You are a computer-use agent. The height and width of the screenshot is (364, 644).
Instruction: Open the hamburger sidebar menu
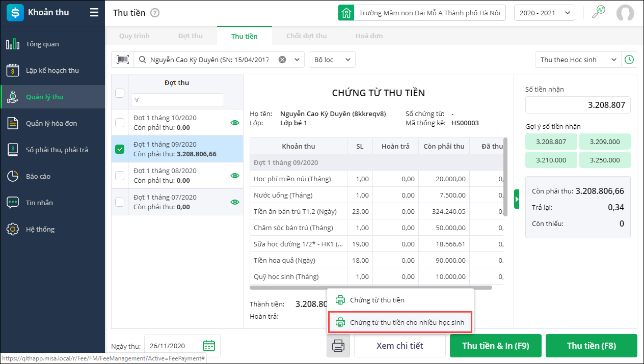[x=94, y=13]
